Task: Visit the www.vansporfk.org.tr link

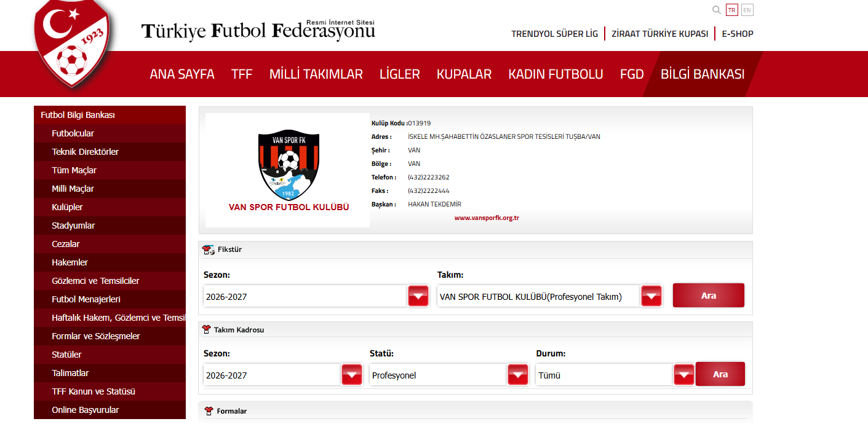Action: coord(487,218)
